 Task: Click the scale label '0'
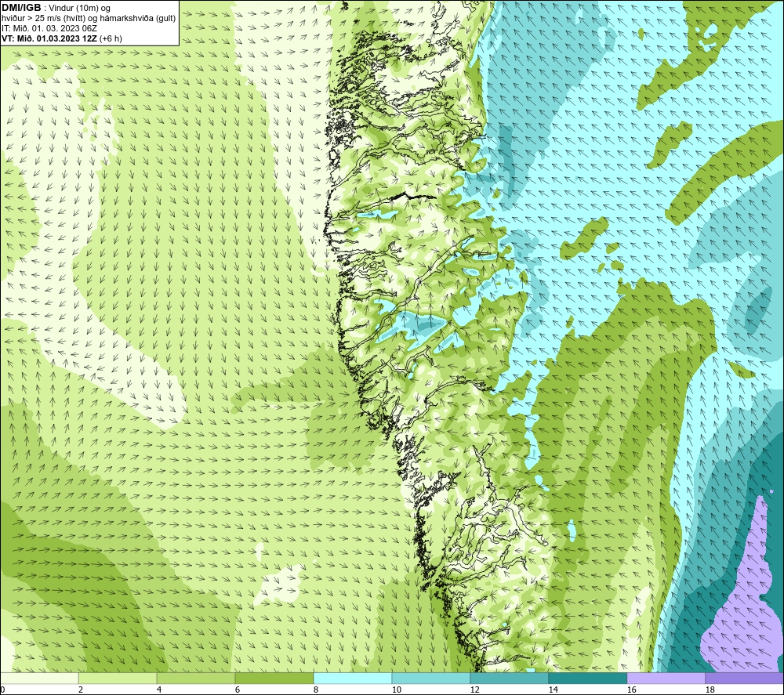(2, 690)
